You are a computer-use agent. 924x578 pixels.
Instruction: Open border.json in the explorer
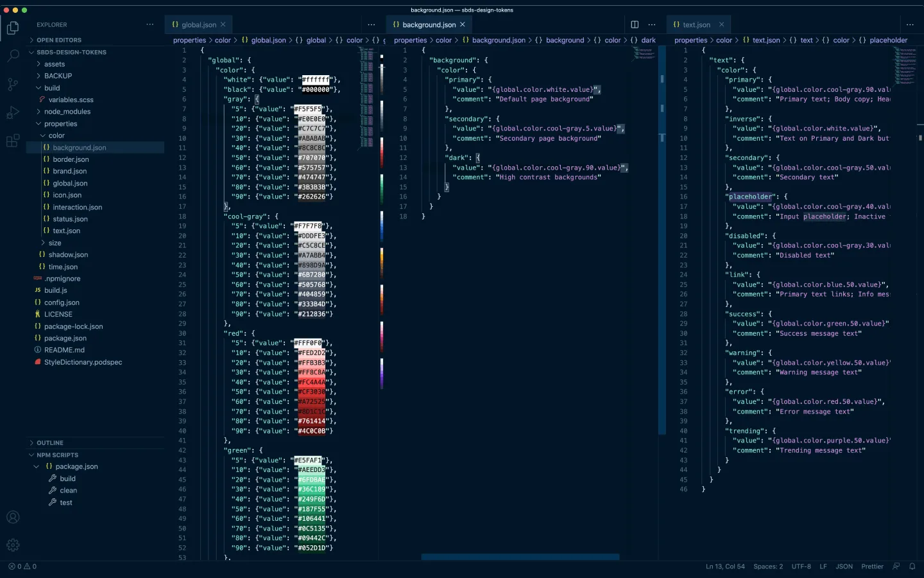coord(71,159)
